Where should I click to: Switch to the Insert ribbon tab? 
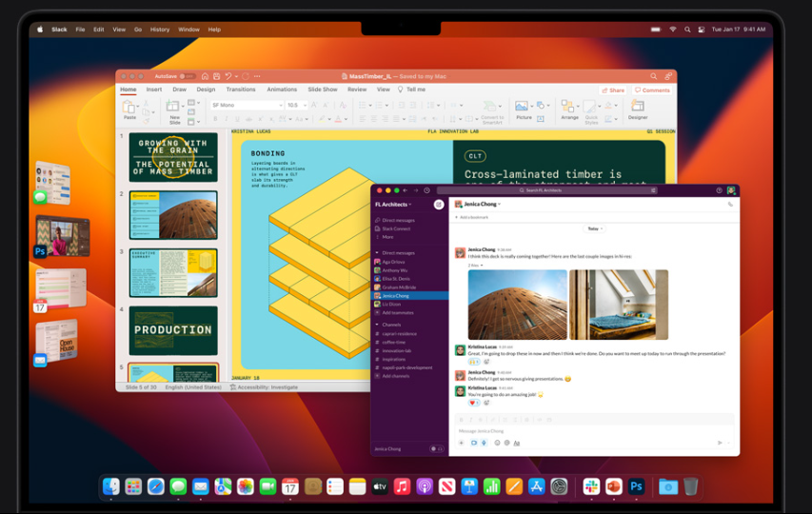[x=154, y=89]
